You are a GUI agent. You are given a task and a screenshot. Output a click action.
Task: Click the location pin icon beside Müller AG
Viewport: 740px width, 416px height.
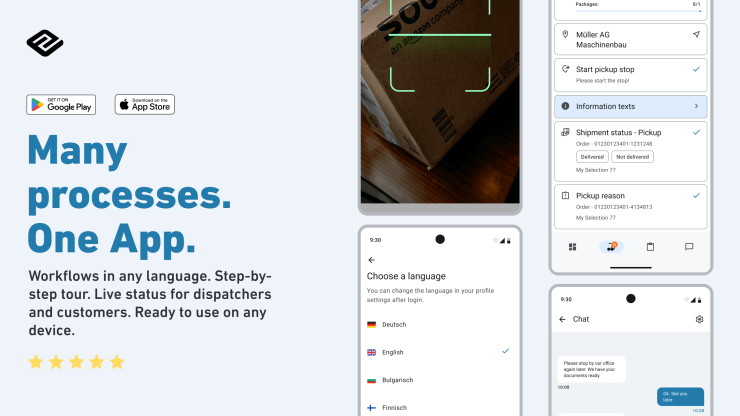(x=565, y=34)
